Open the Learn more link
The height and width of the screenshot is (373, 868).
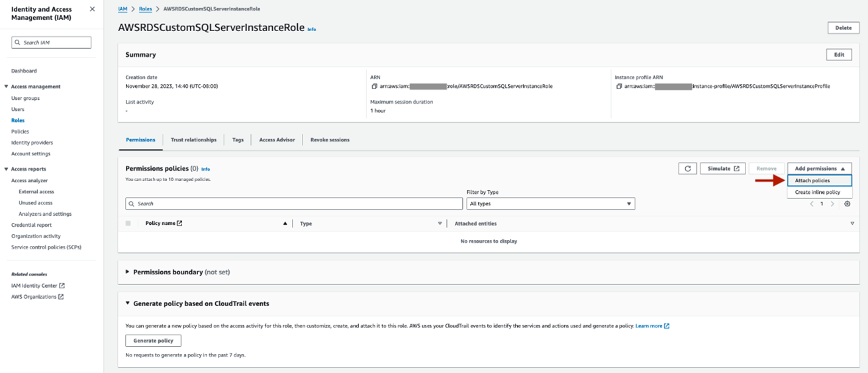tap(652, 326)
